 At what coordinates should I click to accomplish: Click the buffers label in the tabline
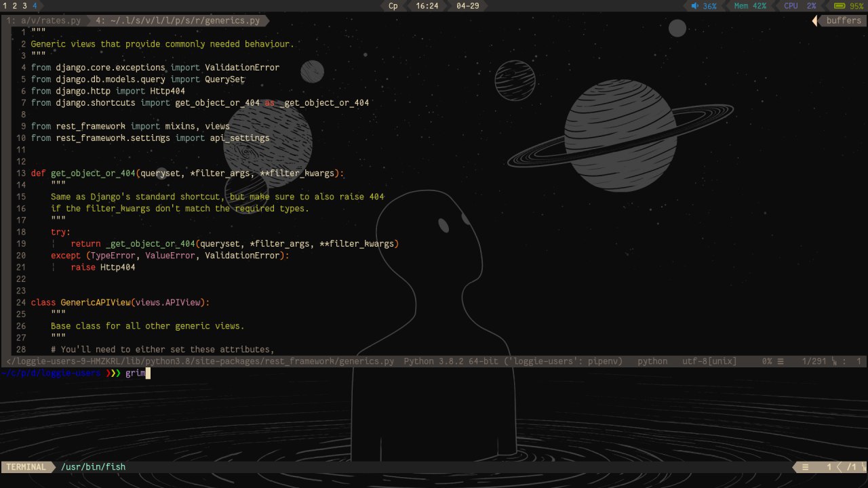[844, 21]
